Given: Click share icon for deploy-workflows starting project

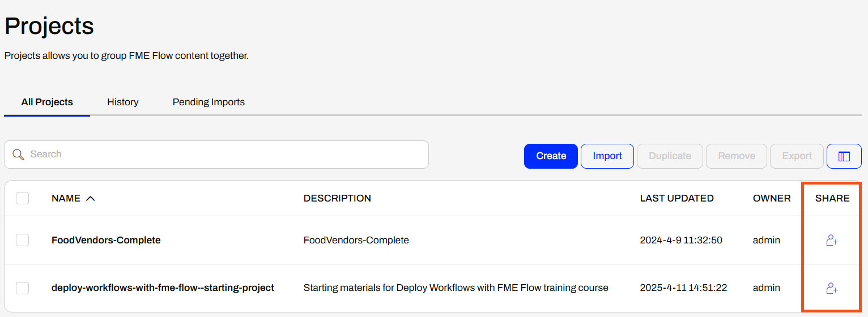Looking at the screenshot, I should point(832,288).
